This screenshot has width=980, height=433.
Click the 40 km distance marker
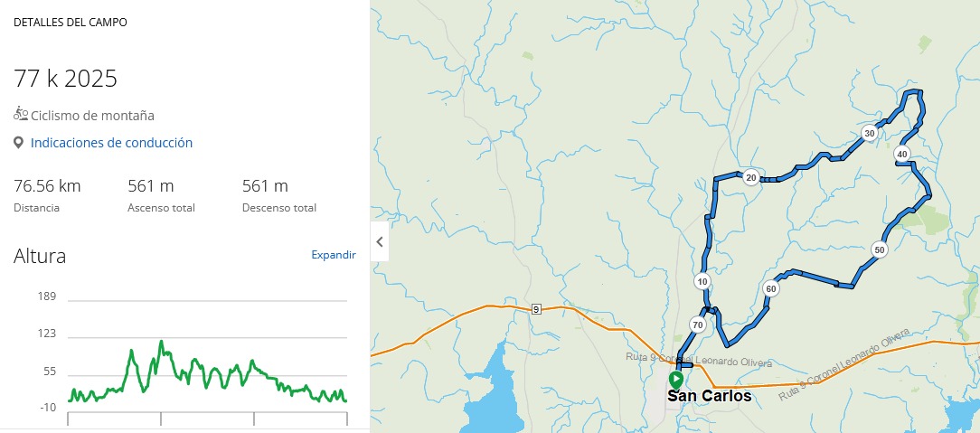click(x=901, y=155)
